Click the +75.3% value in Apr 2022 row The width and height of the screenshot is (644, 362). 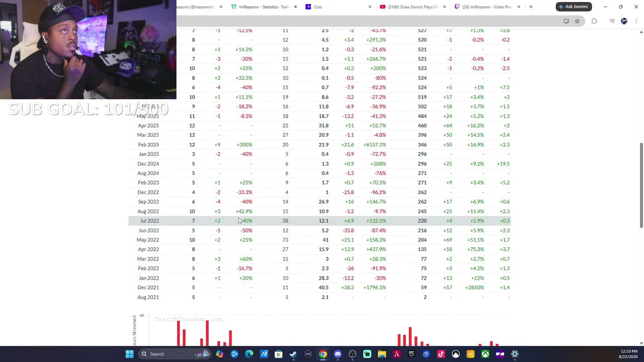[475, 249]
